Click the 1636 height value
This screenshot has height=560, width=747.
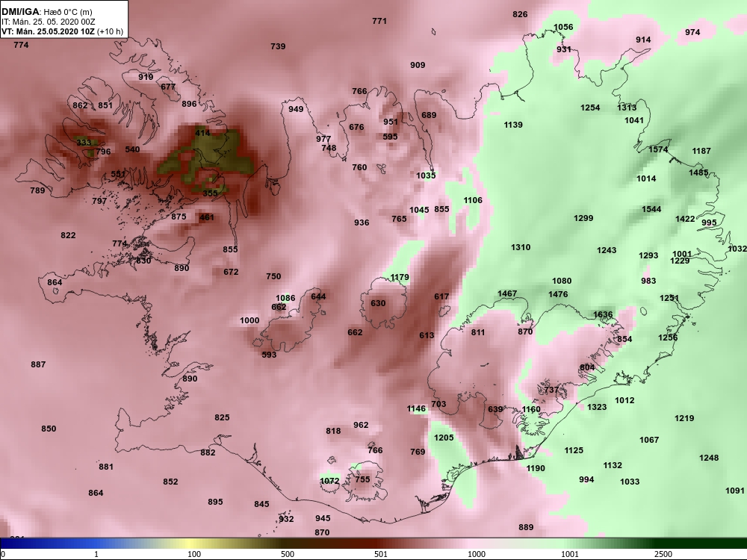tap(603, 314)
